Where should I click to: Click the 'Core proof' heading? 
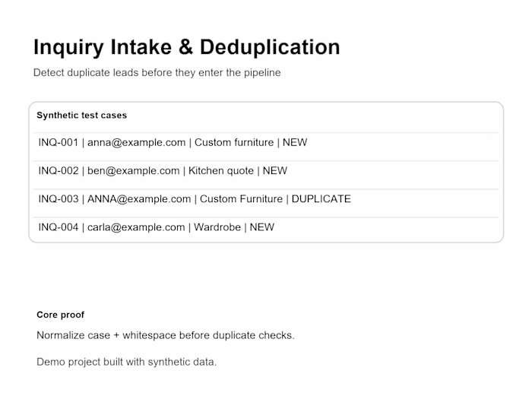pos(60,315)
